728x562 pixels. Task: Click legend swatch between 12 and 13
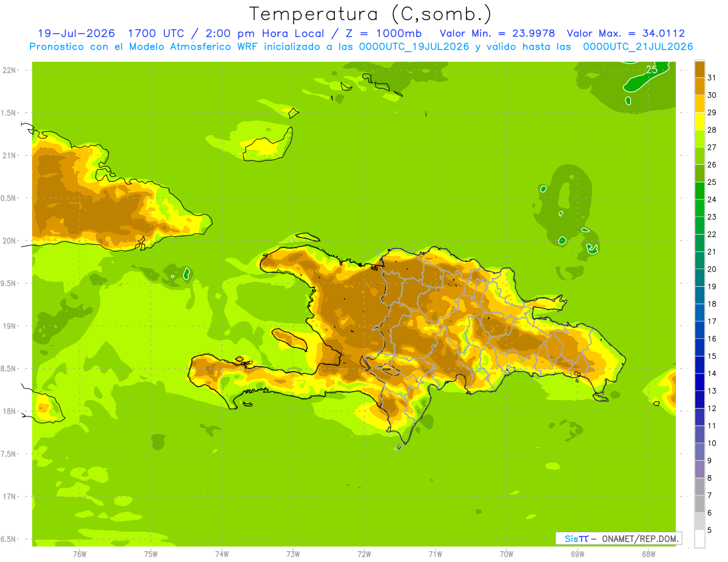[700, 400]
